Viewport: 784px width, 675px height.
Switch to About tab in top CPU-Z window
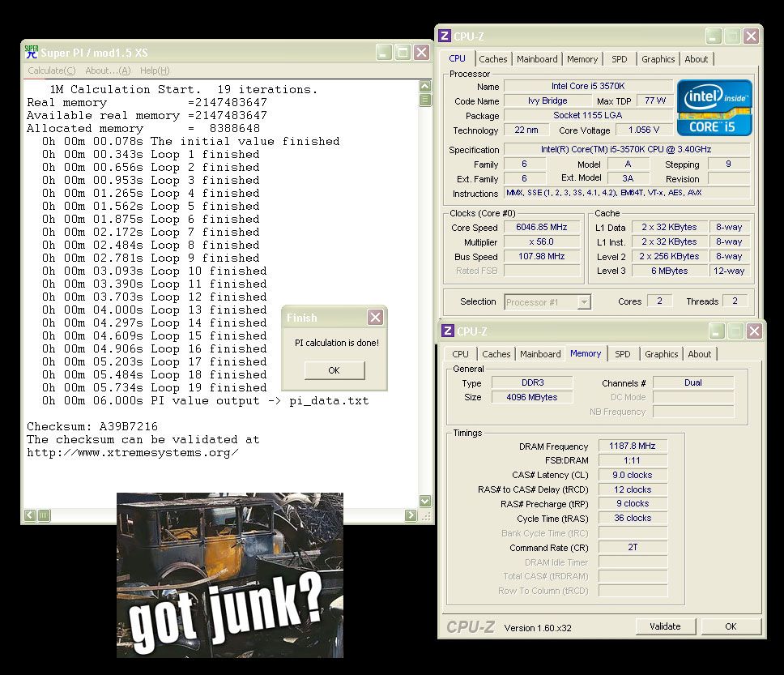click(x=696, y=59)
